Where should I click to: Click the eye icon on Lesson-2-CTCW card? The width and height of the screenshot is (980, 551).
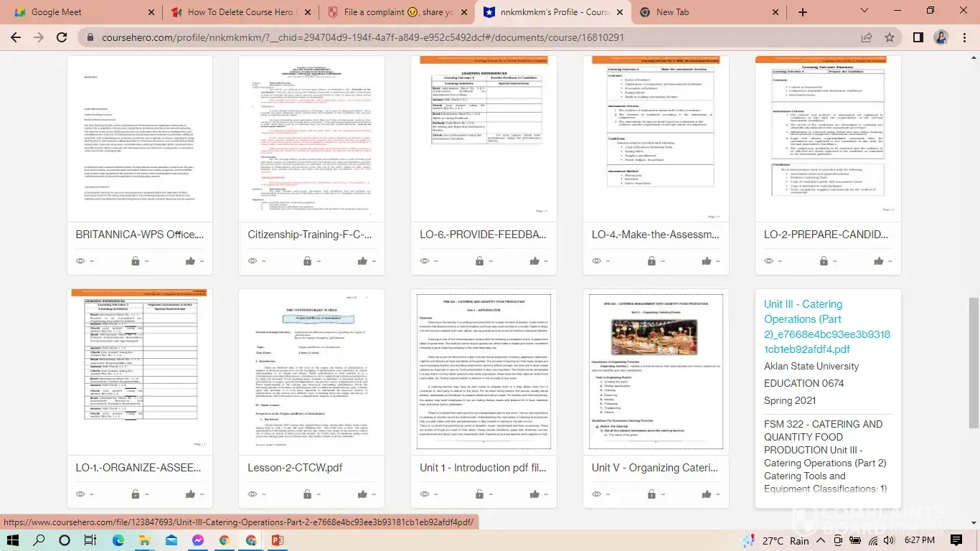(x=253, y=494)
